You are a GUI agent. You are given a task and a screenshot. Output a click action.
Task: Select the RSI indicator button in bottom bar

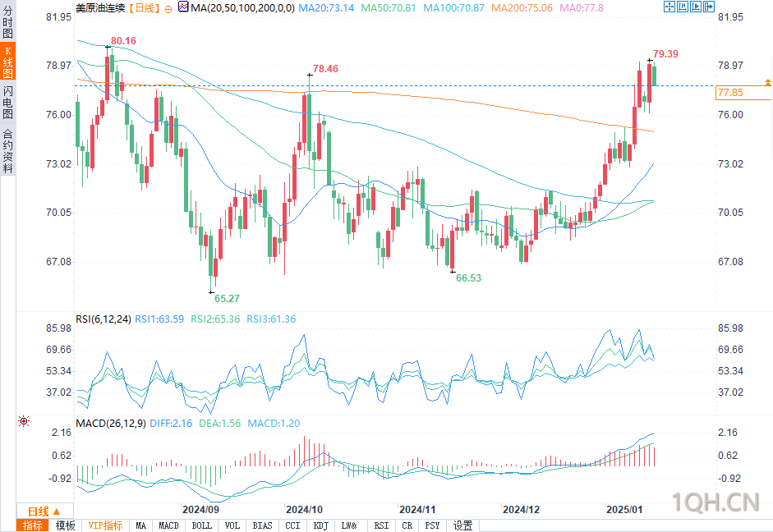click(381, 525)
